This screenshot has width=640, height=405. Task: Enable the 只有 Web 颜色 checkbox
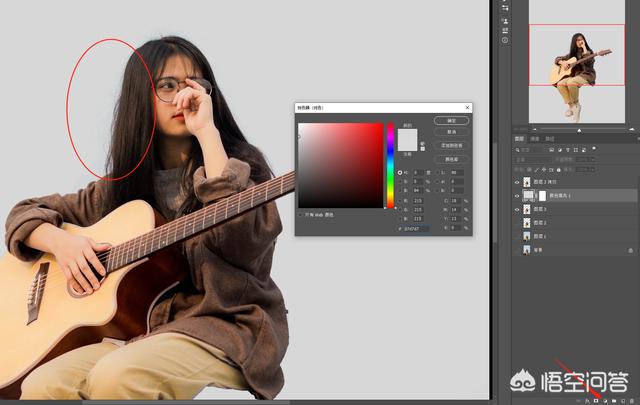point(301,215)
